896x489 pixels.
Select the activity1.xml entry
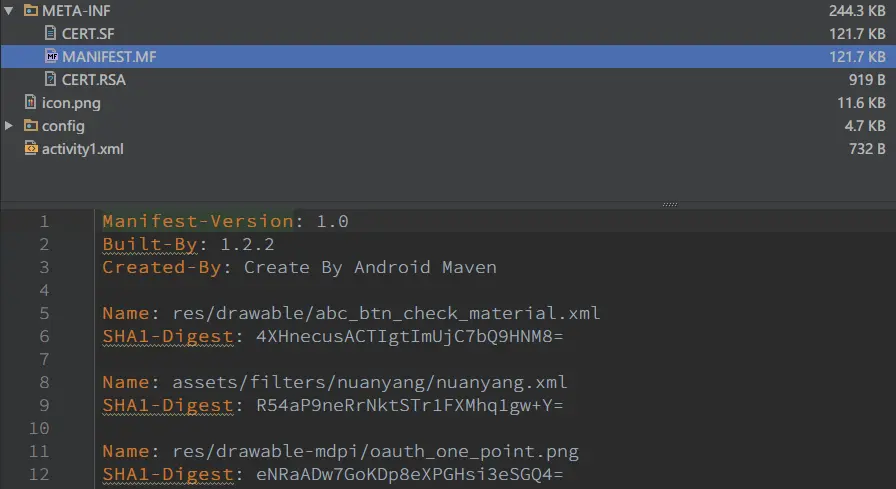[x=82, y=149]
